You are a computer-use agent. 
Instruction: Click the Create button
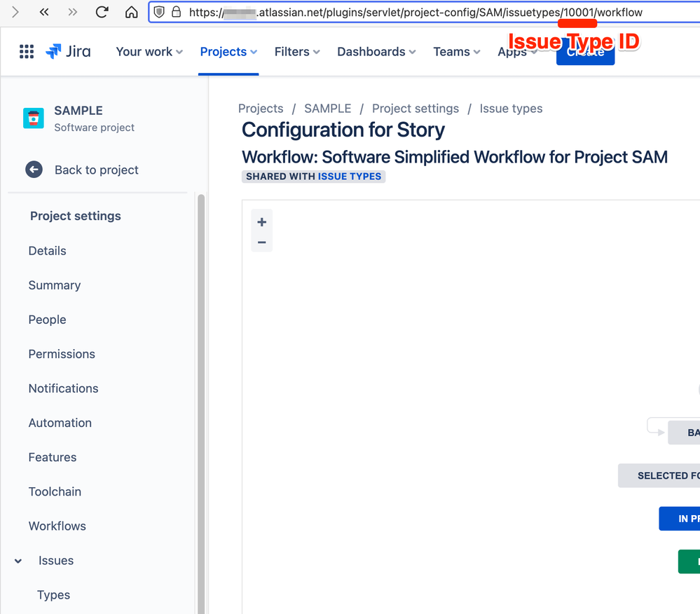coord(585,52)
